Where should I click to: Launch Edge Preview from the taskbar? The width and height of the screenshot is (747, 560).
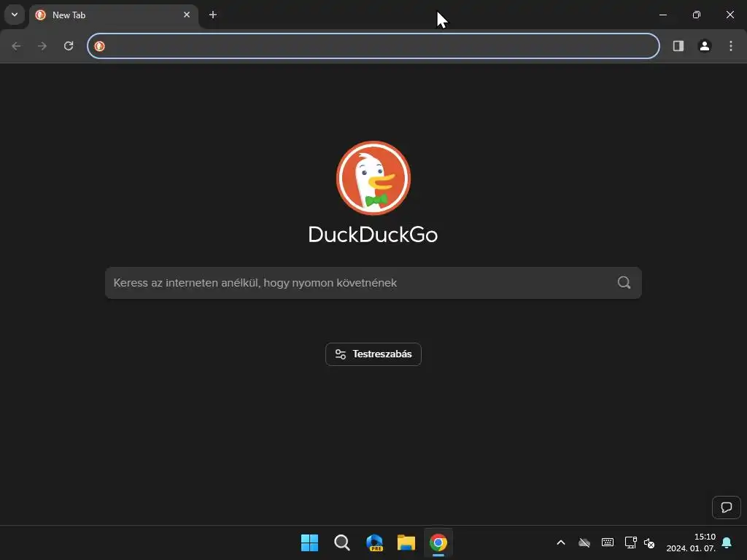[x=374, y=542]
